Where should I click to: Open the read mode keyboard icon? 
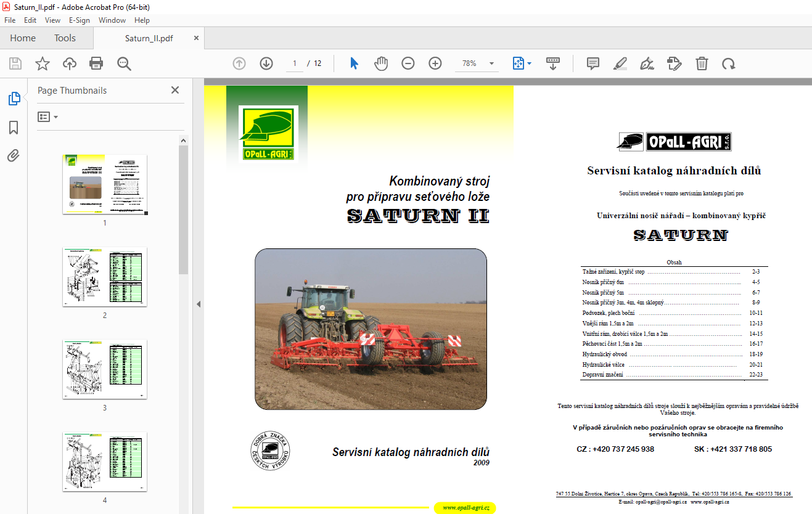(x=552, y=63)
